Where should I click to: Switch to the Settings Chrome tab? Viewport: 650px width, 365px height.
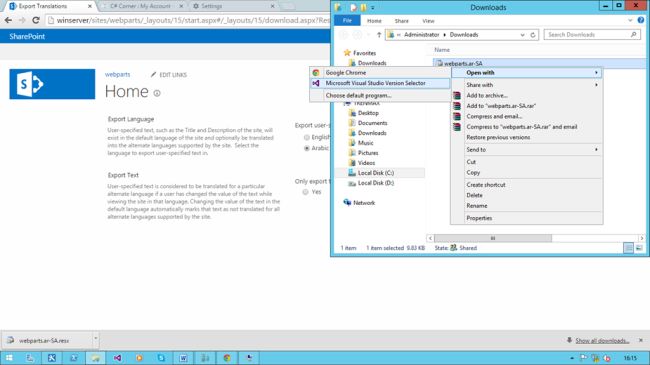(233, 6)
